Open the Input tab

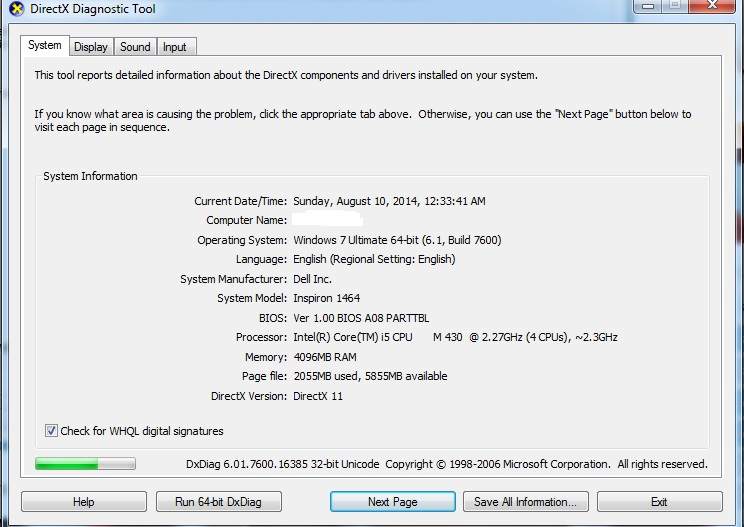click(x=175, y=47)
